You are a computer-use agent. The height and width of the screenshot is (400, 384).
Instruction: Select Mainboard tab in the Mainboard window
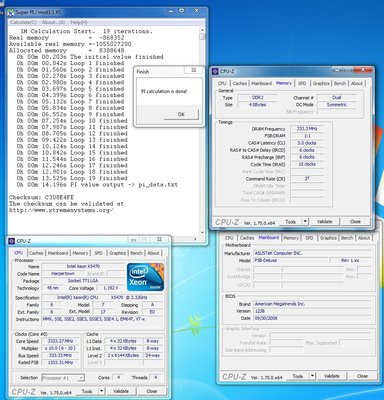tap(269, 238)
